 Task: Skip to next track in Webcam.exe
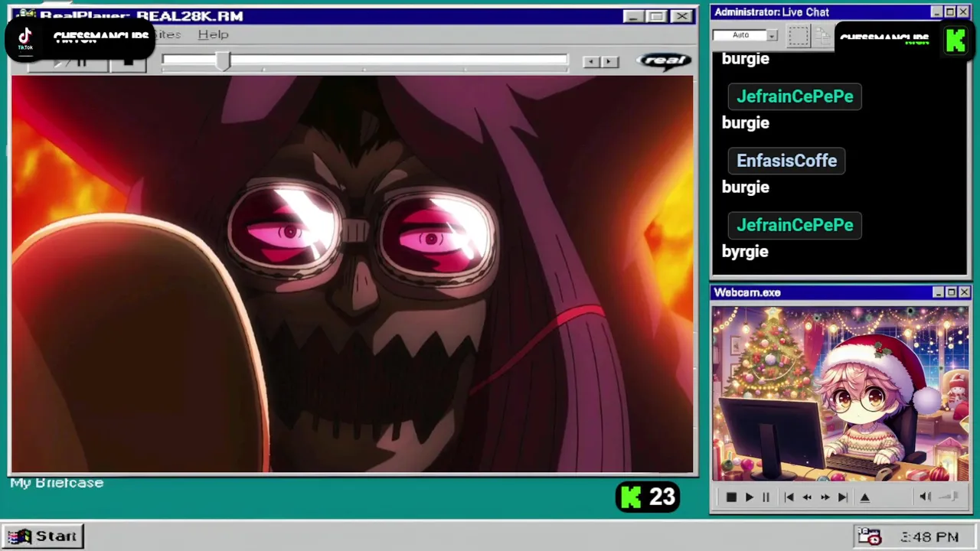tap(843, 497)
